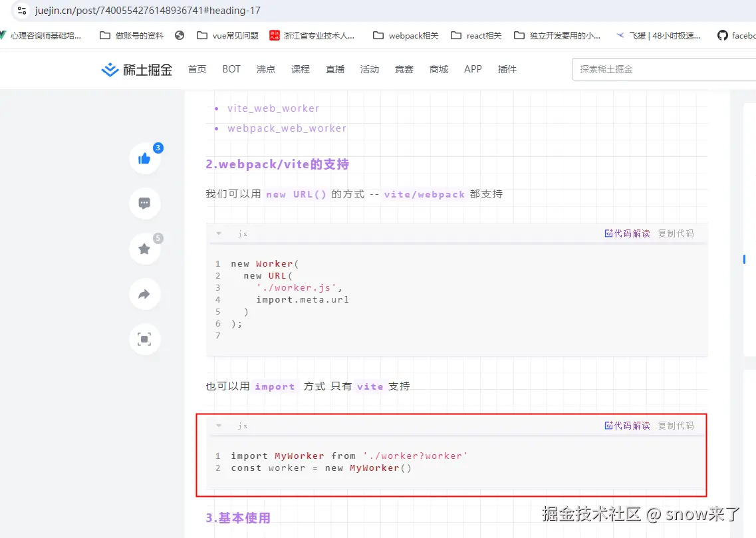Open the 沸点 nav item
Viewport: 756px width, 538px height.
click(266, 69)
